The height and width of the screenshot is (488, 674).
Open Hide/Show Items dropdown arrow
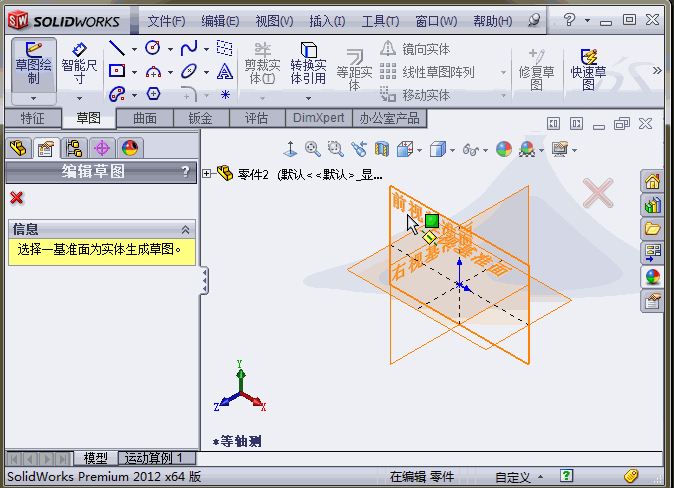[x=485, y=150]
